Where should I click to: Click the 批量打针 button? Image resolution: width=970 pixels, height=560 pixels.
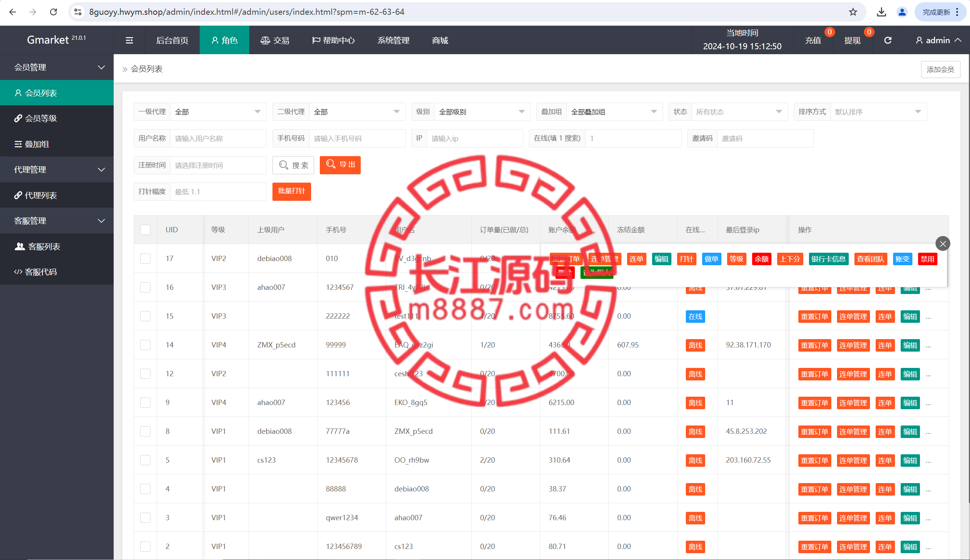pos(291,191)
